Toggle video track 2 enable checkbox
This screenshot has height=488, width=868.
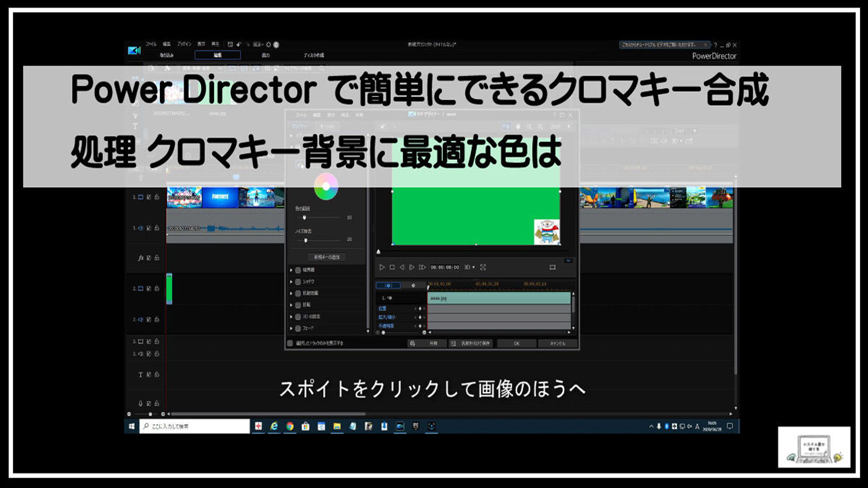(x=149, y=288)
